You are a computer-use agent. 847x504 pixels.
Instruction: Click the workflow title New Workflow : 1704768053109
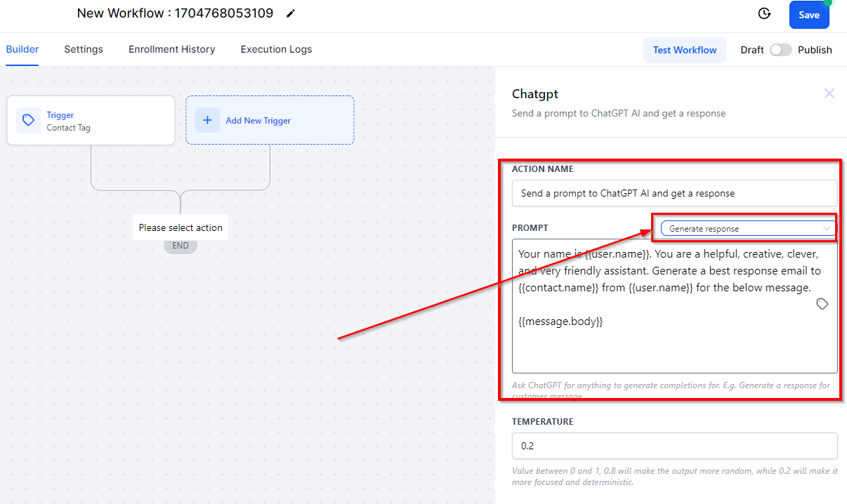point(175,13)
